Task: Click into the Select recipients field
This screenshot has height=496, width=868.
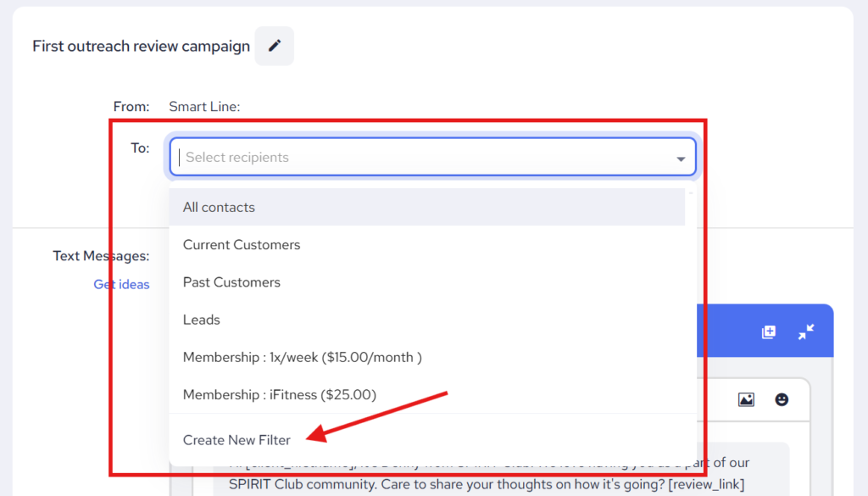Action: pyautogui.click(x=424, y=158)
